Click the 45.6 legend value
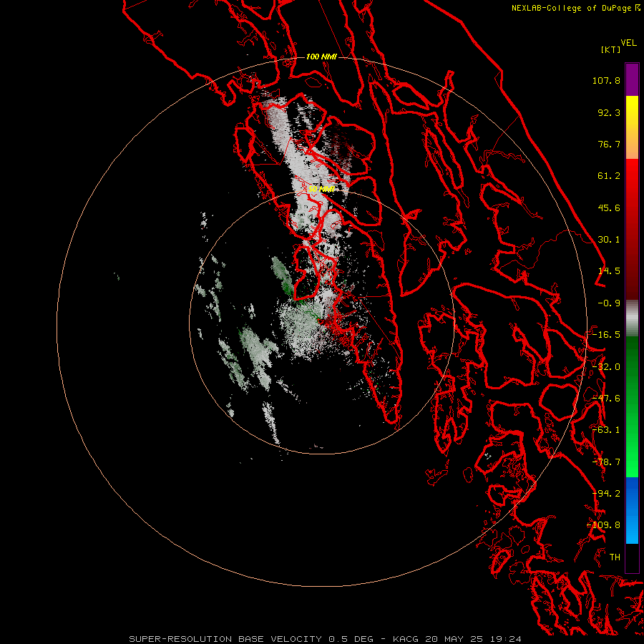This screenshot has width=644, height=644. [x=609, y=208]
